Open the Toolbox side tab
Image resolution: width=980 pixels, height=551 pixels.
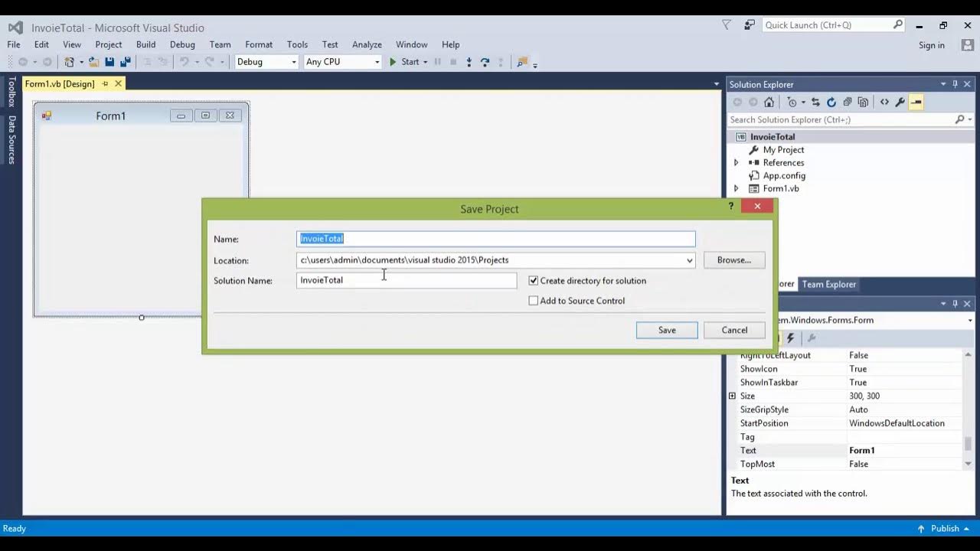(x=11, y=91)
